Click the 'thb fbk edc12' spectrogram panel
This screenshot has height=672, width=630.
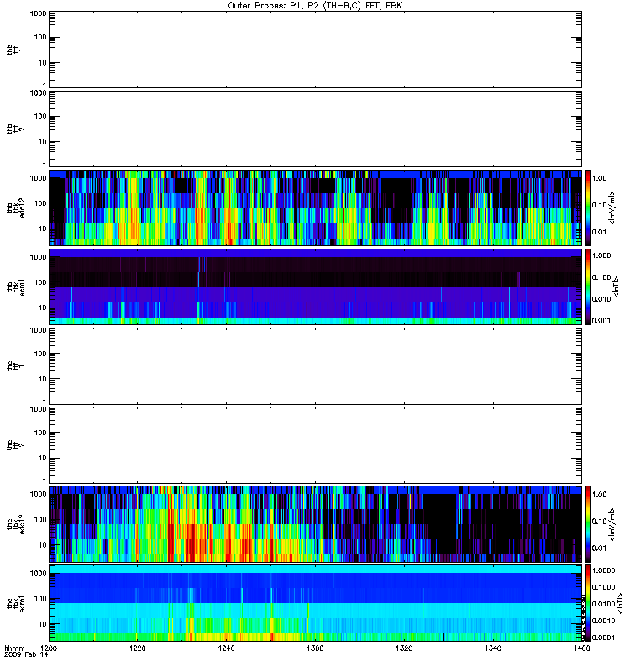(x=315, y=207)
